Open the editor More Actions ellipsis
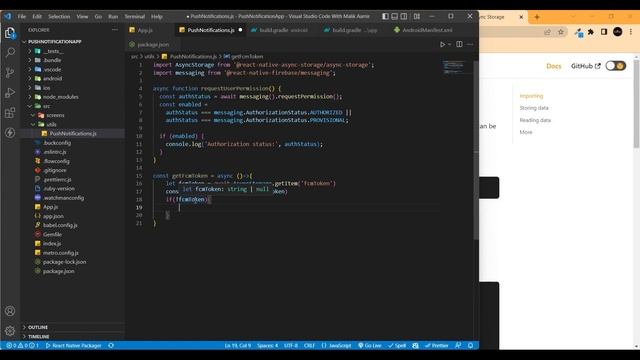Screen dimensions: 640x360 coord(470,44)
